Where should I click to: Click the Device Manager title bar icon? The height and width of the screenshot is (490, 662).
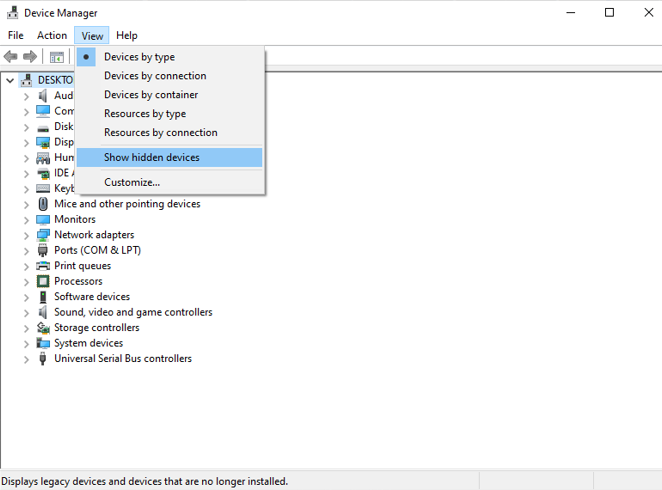(13, 13)
